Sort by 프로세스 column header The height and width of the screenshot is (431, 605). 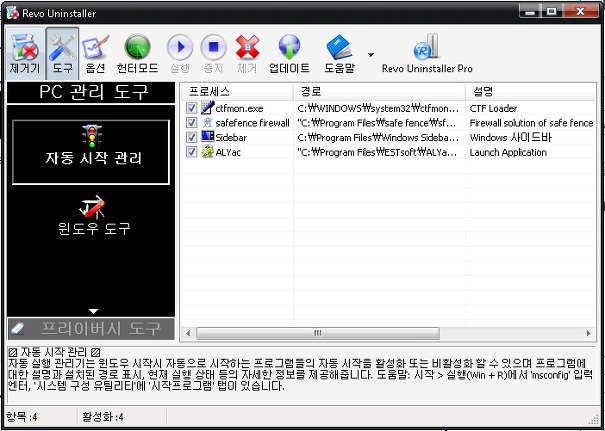237,92
